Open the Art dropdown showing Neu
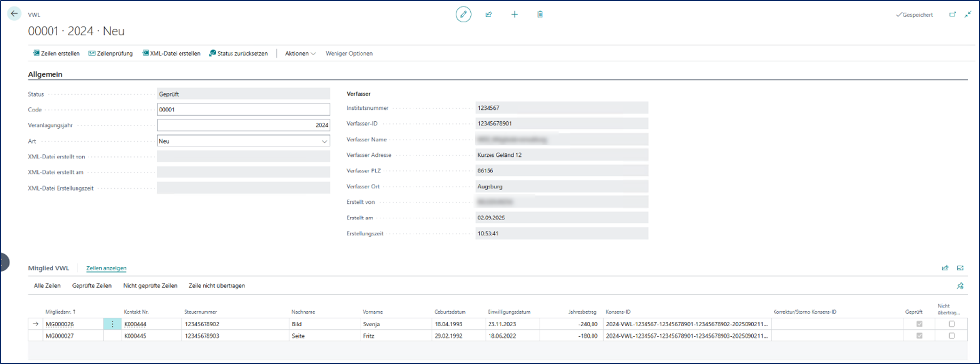 (x=324, y=141)
